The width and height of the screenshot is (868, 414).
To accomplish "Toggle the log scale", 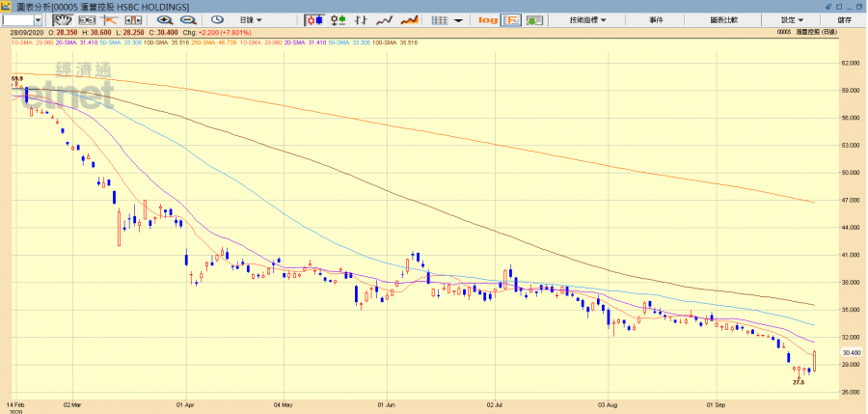I will (488, 19).
